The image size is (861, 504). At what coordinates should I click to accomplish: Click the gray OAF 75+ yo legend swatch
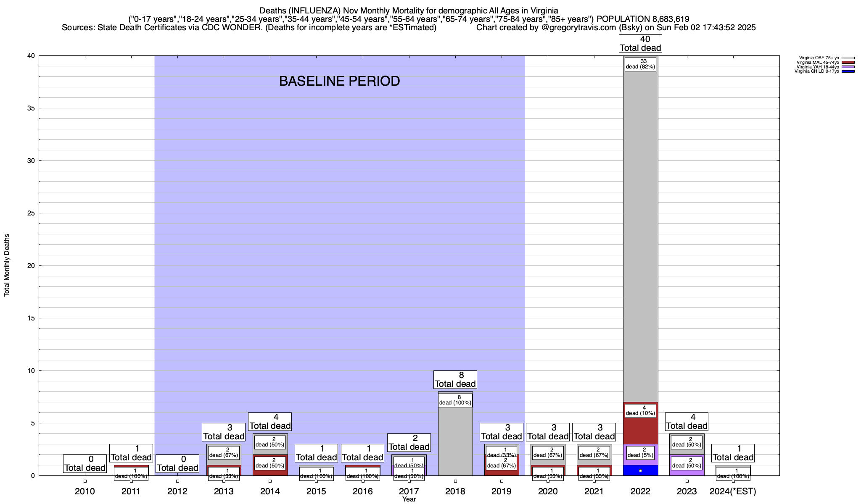point(848,58)
